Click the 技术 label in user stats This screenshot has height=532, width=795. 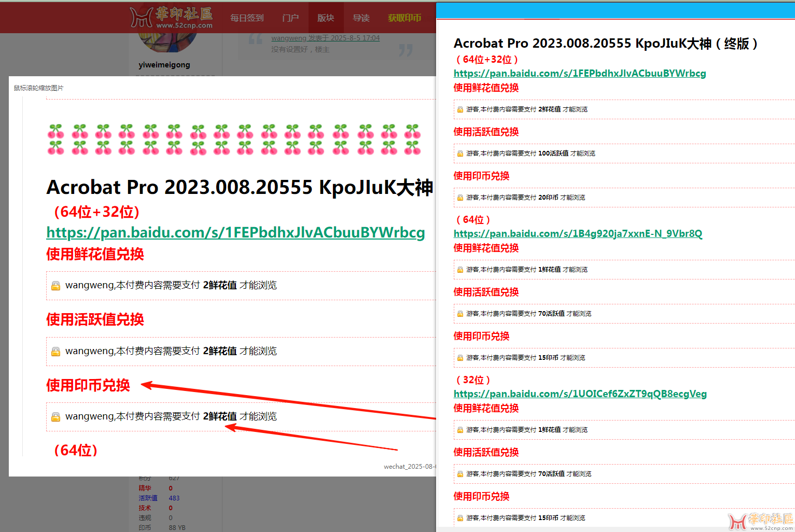point(145,508)
